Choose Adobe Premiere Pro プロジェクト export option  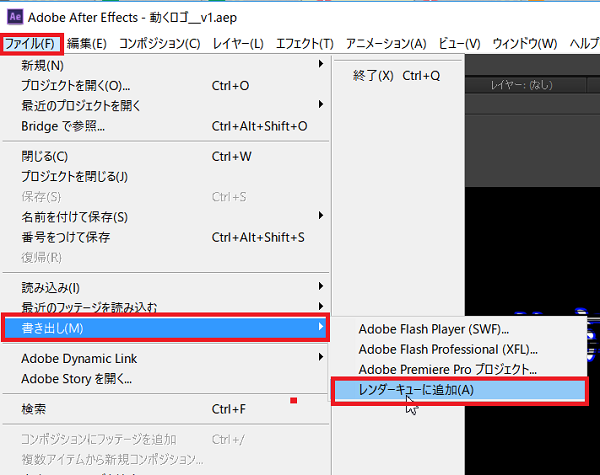click(447, 369)
